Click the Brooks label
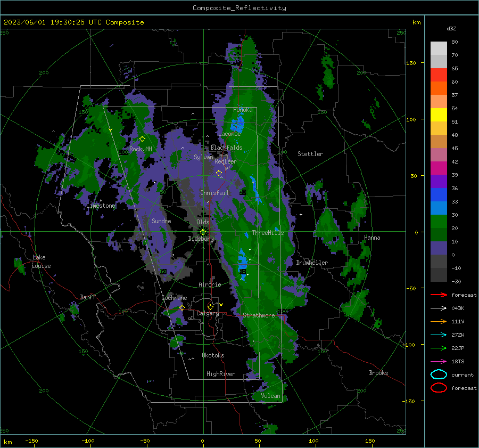Viewport: 479px width, 448px height. point(378,373)
